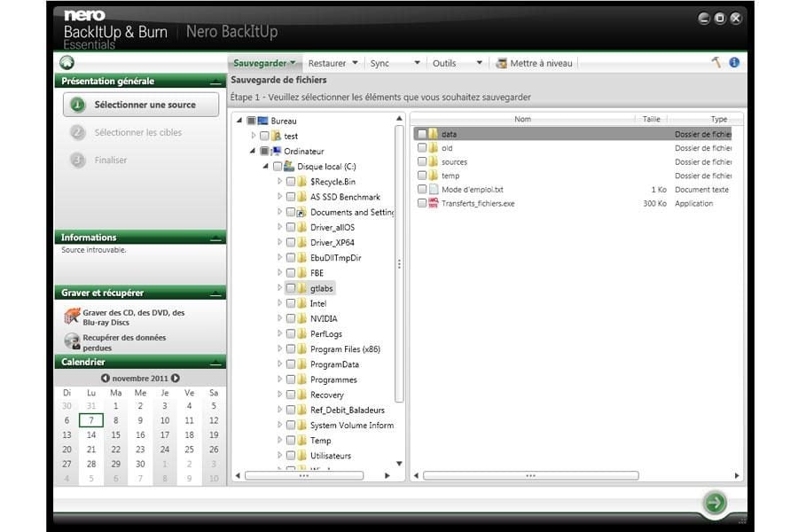The width and height of the screenshot is (798, 532).
Task: Collapse the Calendrier panel
Action: 215,363
